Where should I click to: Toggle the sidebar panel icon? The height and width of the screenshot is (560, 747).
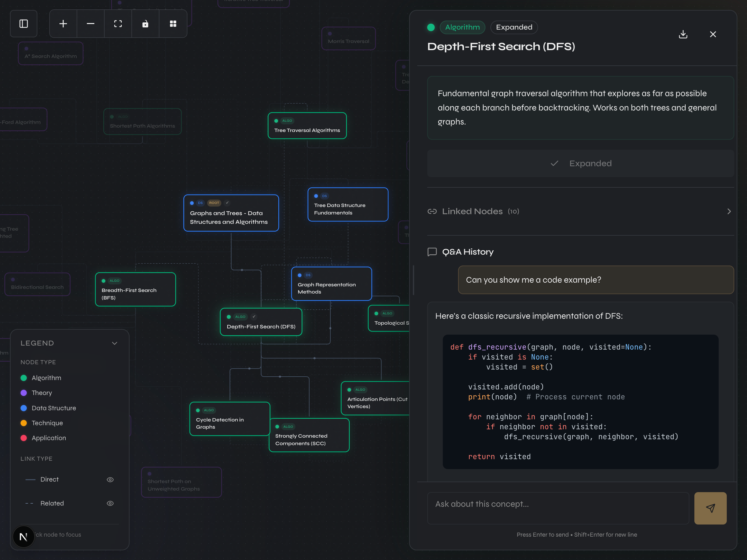[23, 24]
